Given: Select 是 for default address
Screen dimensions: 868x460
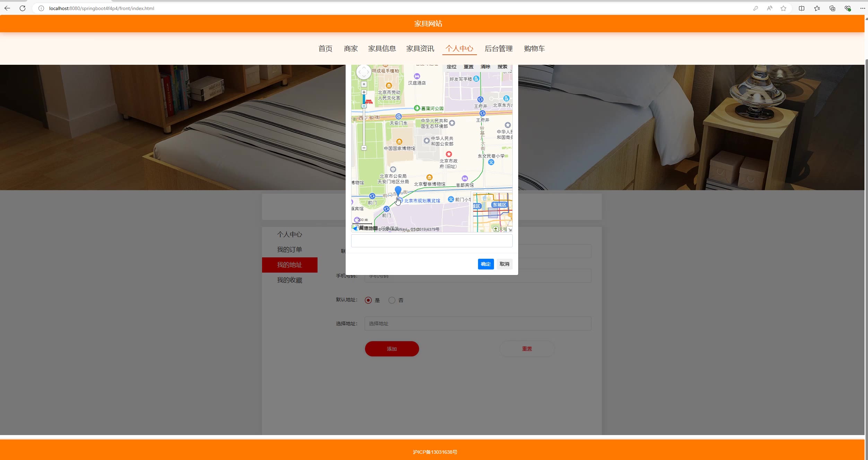Looking at the screenshot, I should pos(368,300).
